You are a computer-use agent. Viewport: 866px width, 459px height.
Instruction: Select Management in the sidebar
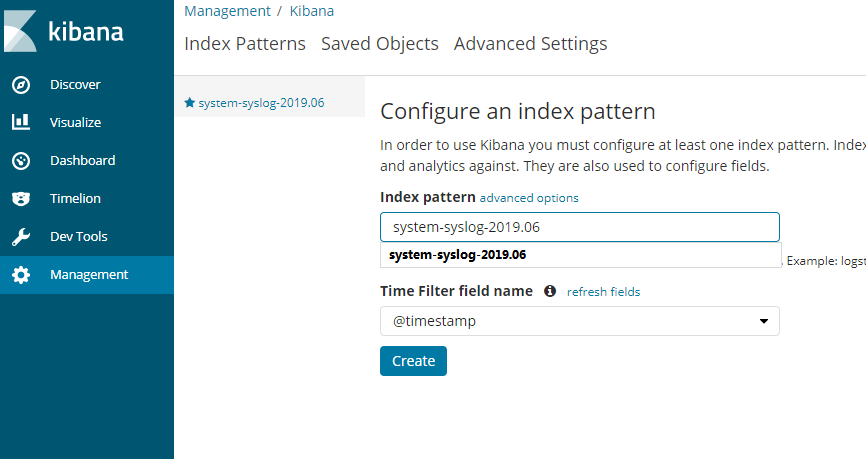click(x=87, y=275)
